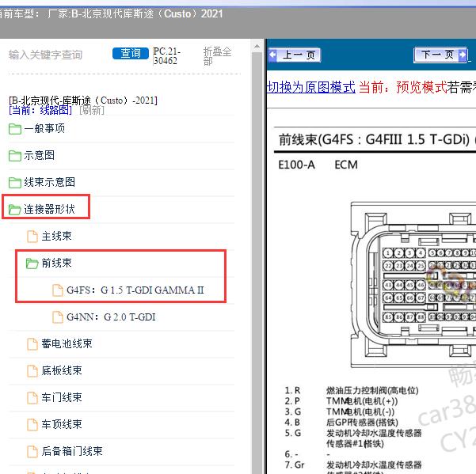
Task: Open the 当前：线路图 link
Action: click(40, 110)
